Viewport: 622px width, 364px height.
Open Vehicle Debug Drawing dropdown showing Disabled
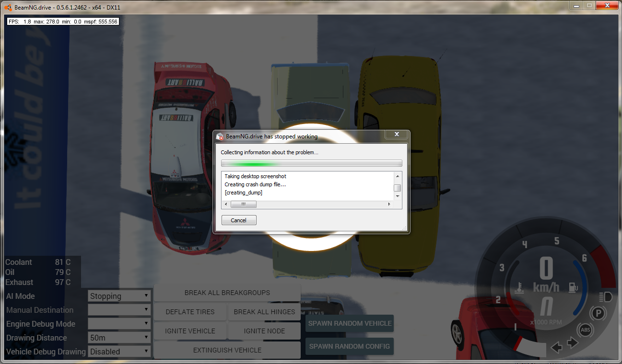pyautogui.click(x=119, y=352)
